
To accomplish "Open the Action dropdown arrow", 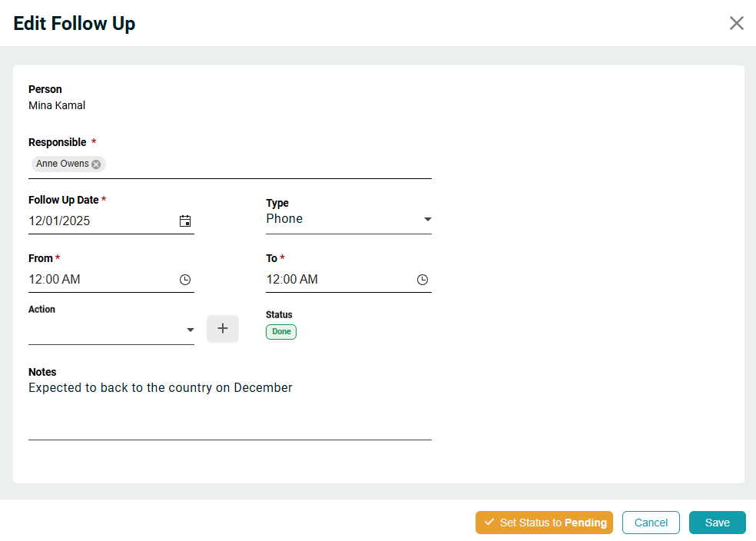I will pyautogui.click(x=190, y=330).
